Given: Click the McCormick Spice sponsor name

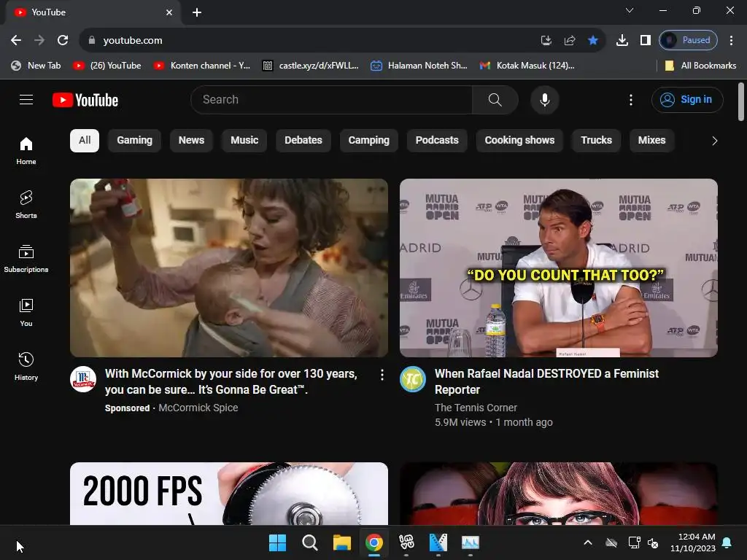Looking at the screenshot, I should (198, 408).
